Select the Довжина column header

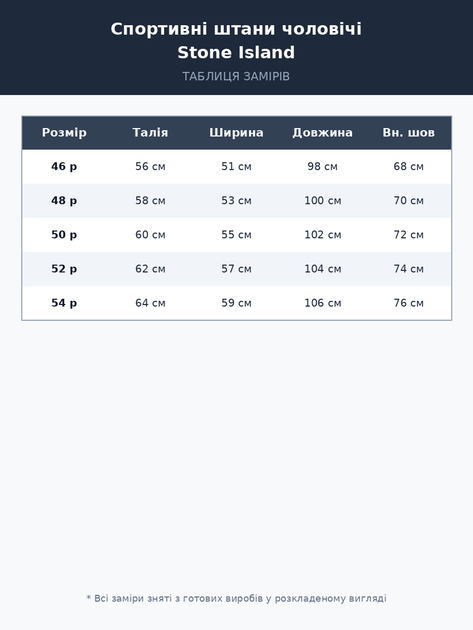point(322,133)
